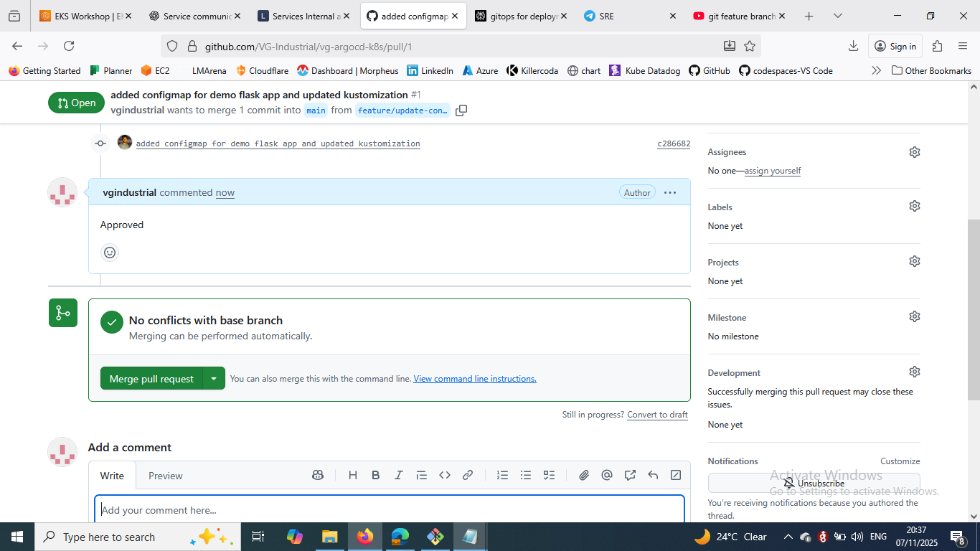Add a reaction with the smiley icon
Viewport: 980px width, 551px height.
tap(110, 253)
